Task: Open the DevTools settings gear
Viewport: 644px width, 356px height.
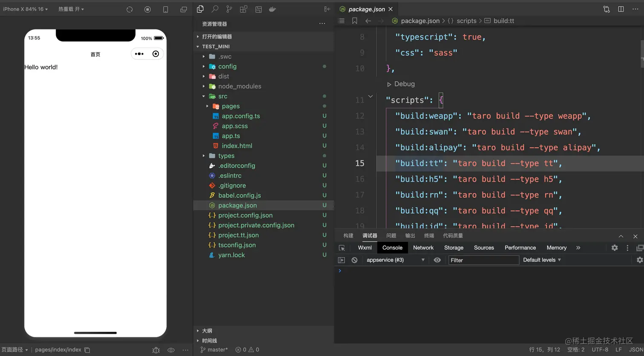Action: (615, 247)
